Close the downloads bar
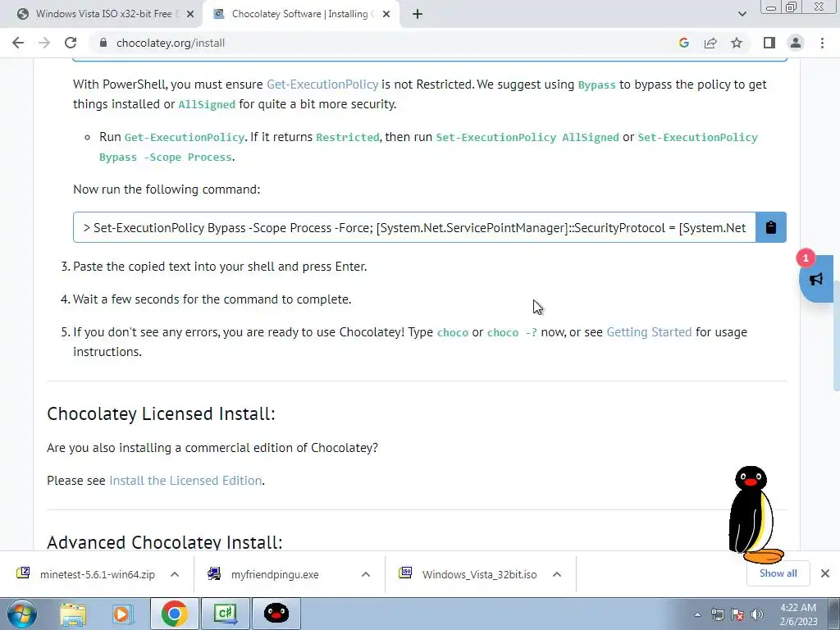Image resolution: width=840 pixels, height=630 pixels. pyautogui.click(x=825, y=573)
